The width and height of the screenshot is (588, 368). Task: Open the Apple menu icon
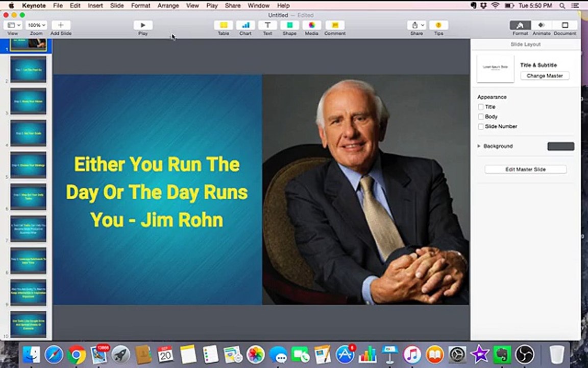11,5
